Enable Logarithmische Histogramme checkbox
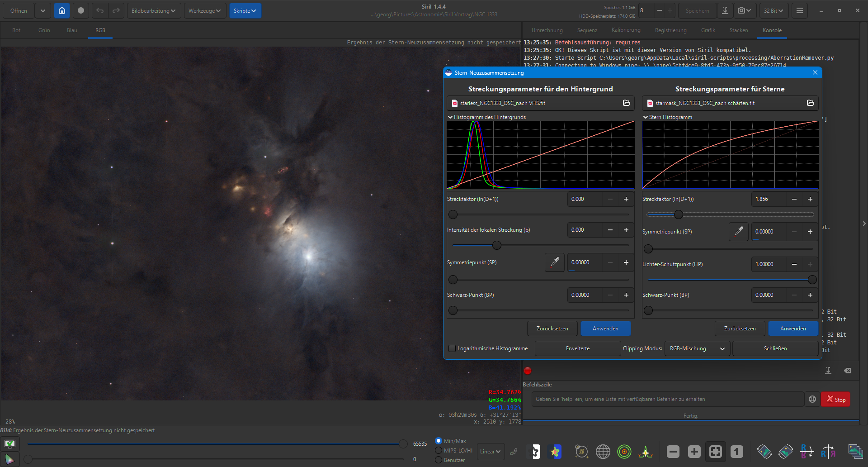 [452, 348]
